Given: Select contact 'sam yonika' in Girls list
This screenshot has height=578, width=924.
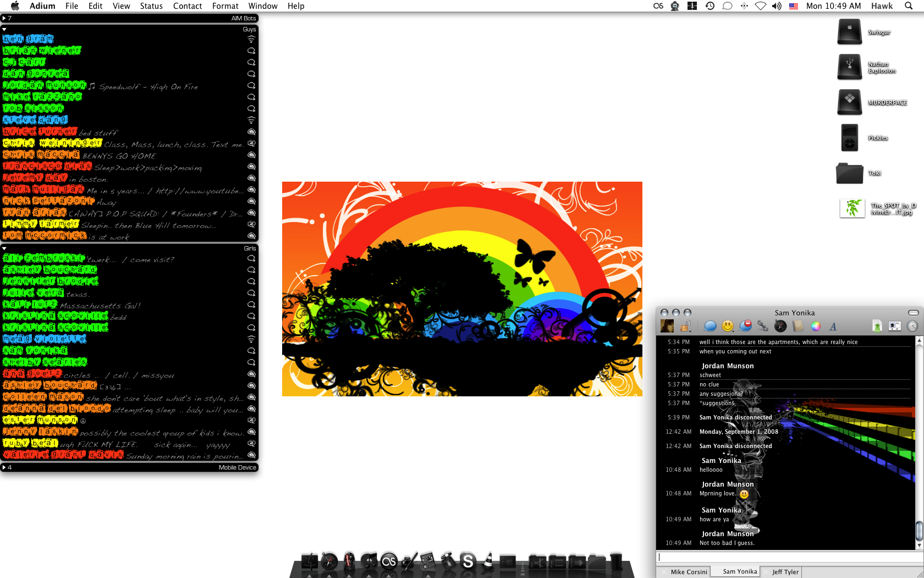Looking at the screenshot, I should (x=129, y=351).
